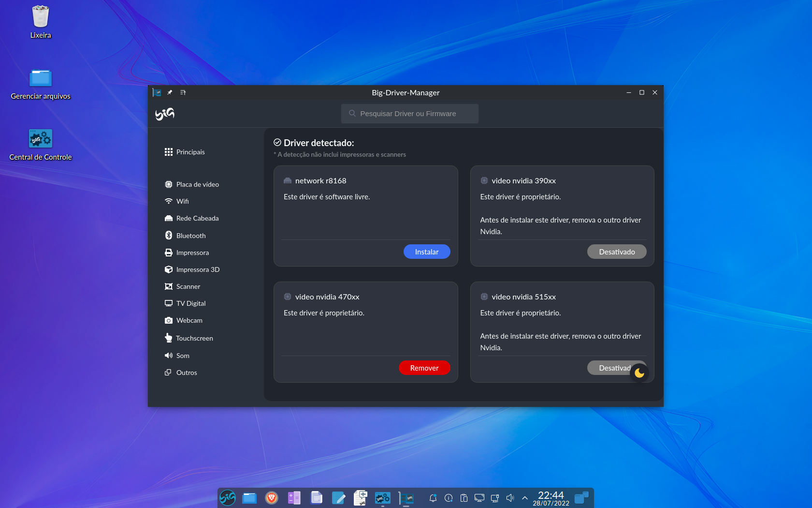This screenshot has height=508, width=812.
Task: Click 'Este driver é software livre.' text
Action: [x=327, y=197]
